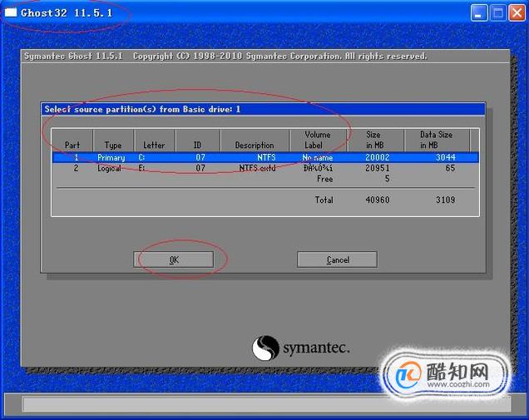Cancel the source partition dialog
The height and width of the screenshot is (420, 529).
point(337,259)
